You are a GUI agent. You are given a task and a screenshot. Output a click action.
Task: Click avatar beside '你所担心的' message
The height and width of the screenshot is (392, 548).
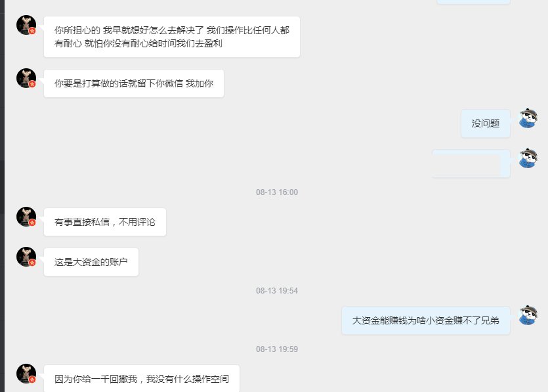tap(26, 25)
